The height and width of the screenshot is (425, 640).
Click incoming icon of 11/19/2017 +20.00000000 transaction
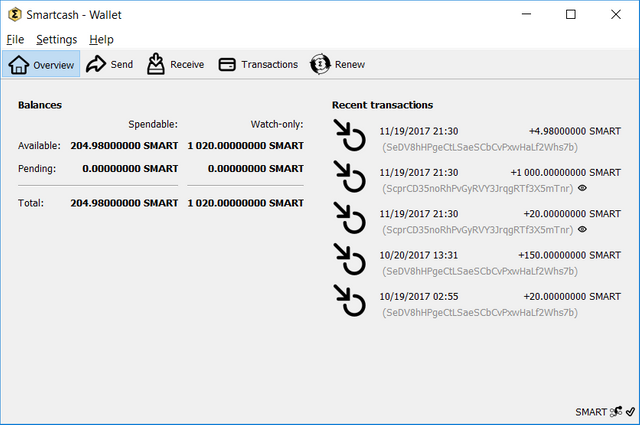tap(349, 218)
